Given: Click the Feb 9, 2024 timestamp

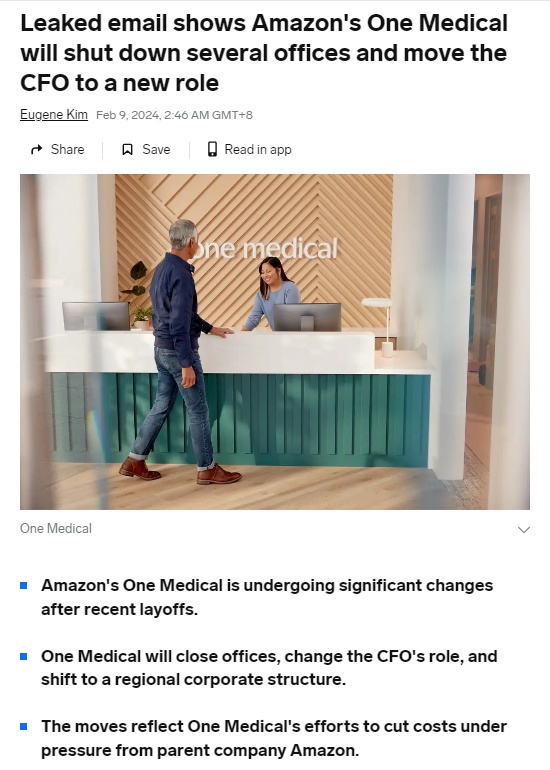Looking at the screenshot, I should (x=174, y=115).
